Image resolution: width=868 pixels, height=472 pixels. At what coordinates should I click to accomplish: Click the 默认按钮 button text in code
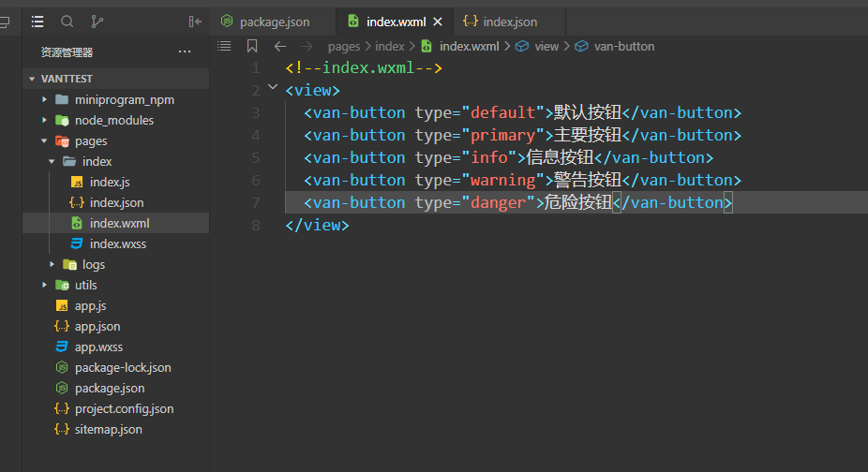coord(588,112)
